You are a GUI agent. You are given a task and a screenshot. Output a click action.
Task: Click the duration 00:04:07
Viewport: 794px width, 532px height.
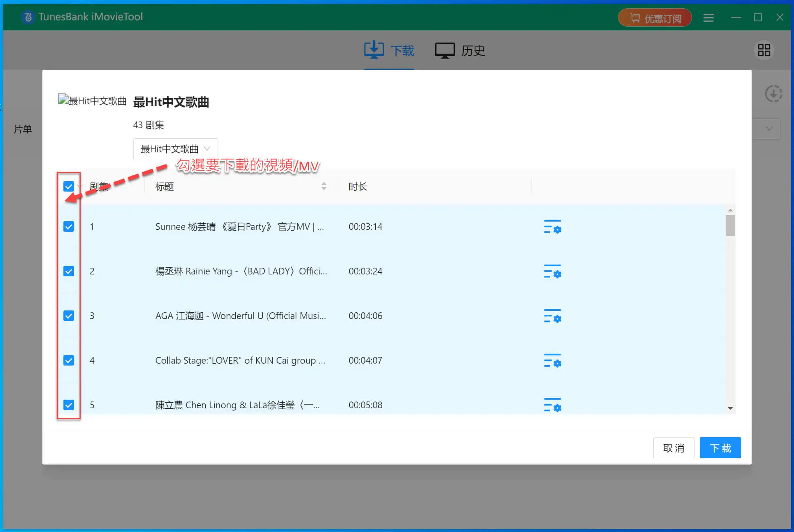click(x=365, y=360)
